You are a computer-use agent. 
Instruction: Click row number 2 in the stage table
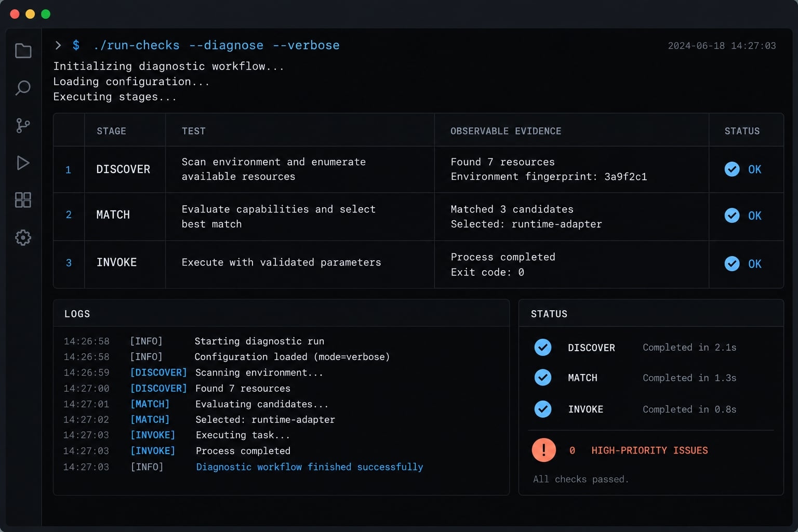pos(69,215)
